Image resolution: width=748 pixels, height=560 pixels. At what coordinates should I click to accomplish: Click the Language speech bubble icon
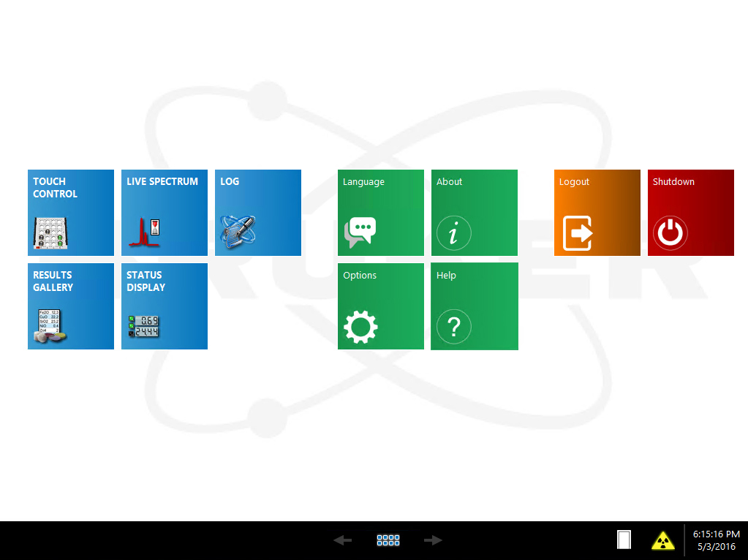tap(360, 233)
